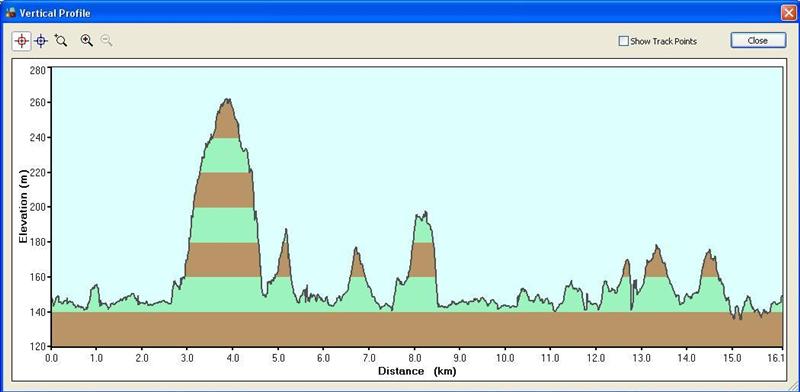
Task: Click the "Vertical Profile" window title text
Action: coord(55,13)
